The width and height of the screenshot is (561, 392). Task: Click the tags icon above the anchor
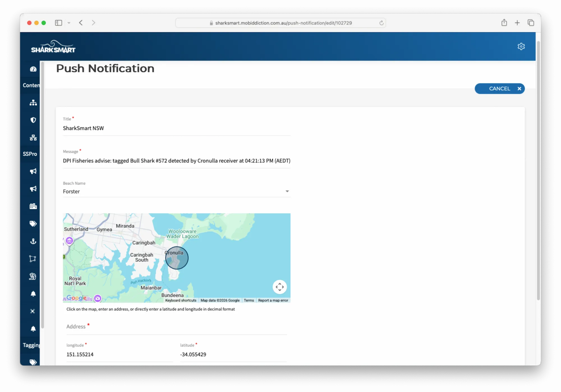pyautogui.click(x=33, y=224)
